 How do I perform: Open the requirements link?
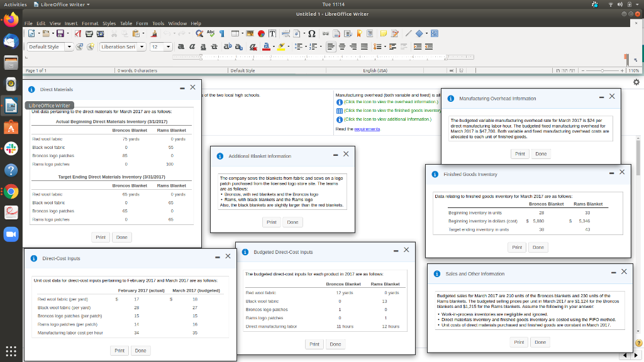click(367, 129)
